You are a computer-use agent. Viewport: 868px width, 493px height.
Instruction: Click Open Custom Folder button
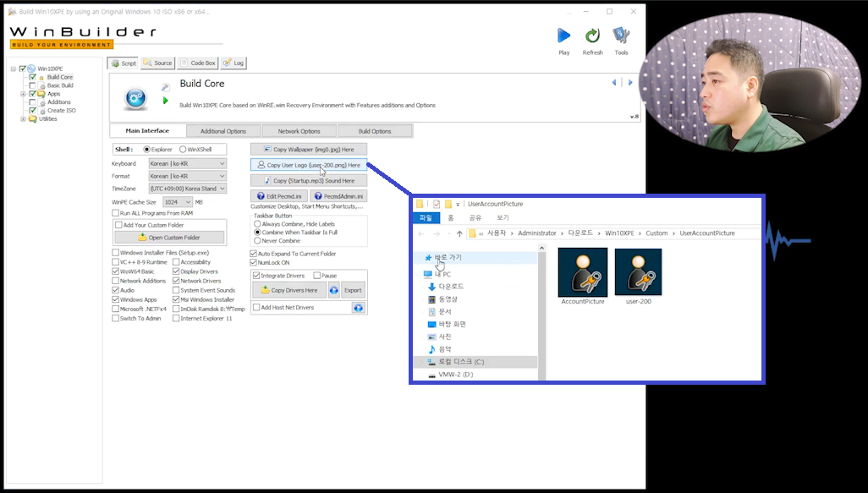(169, 238)
